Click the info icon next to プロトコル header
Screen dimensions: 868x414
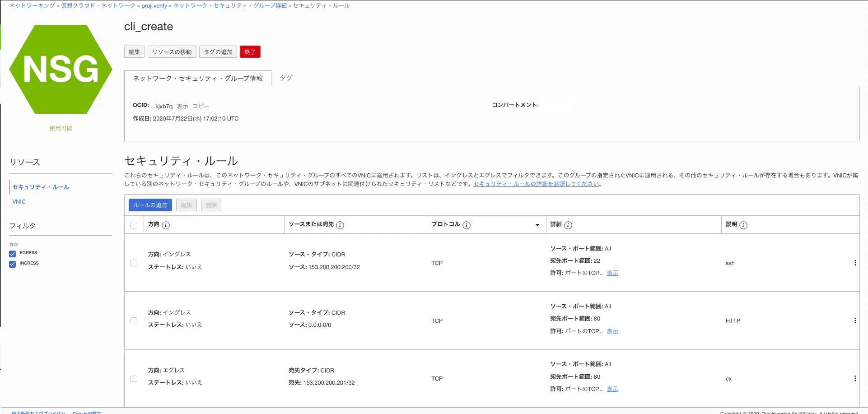467,225
